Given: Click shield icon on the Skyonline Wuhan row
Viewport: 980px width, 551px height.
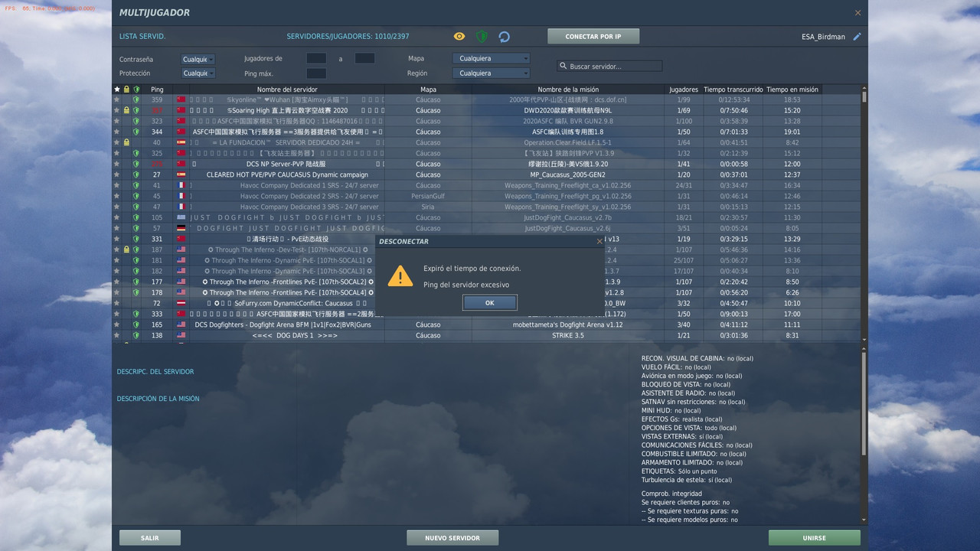Looking at the screenshot, I should tap(136, 99).
